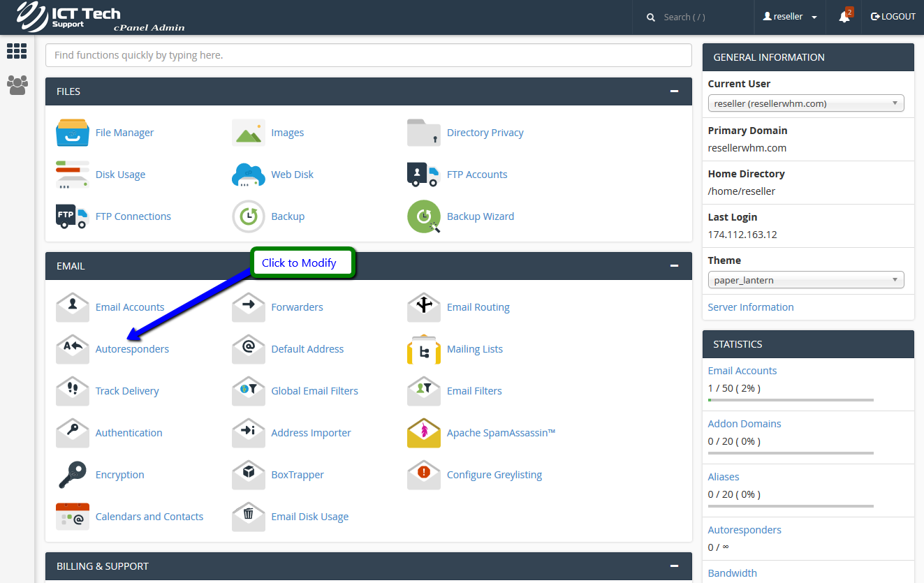This screenshot has height=583, width=924.
Task: Open the Server Information link
Action: point(750,307)
